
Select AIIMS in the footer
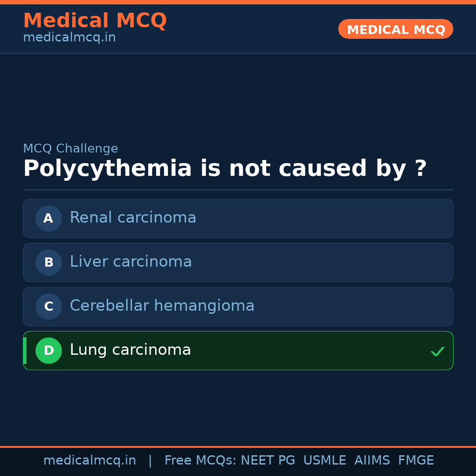[372, 461]
